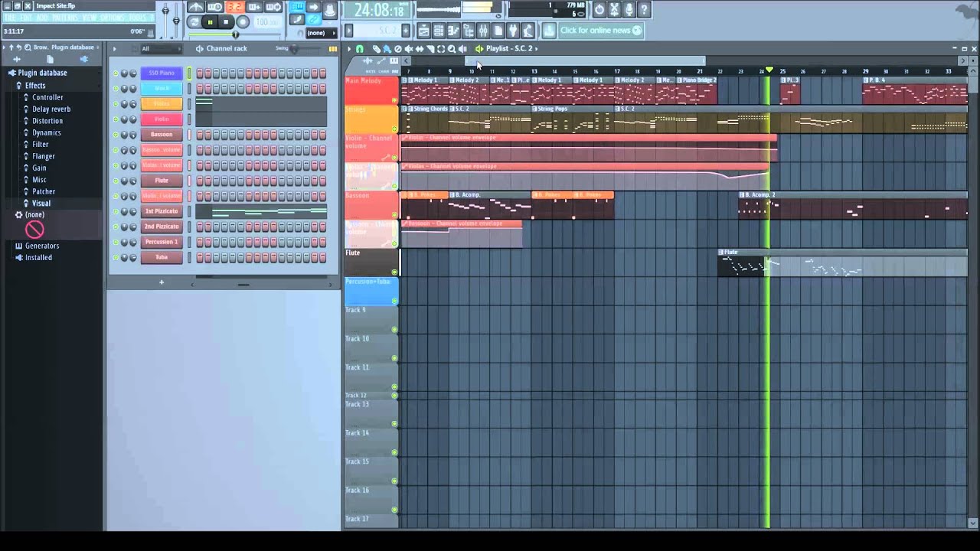Toggle mute light for SSD Piano channel

(x=116, y=73)
